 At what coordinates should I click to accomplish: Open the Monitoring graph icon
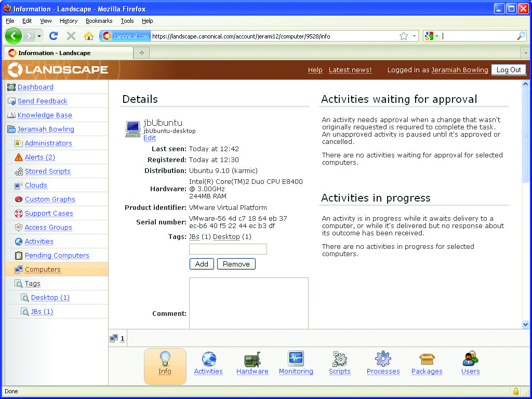[x=296, y=359]
